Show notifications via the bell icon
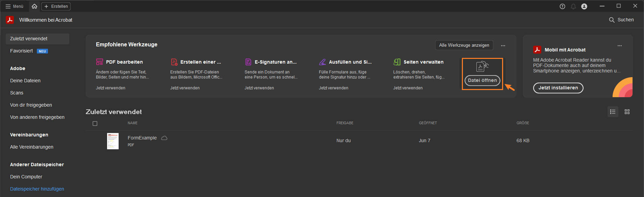This screenshot has width=644, height=197. click(x=573, y=6)
